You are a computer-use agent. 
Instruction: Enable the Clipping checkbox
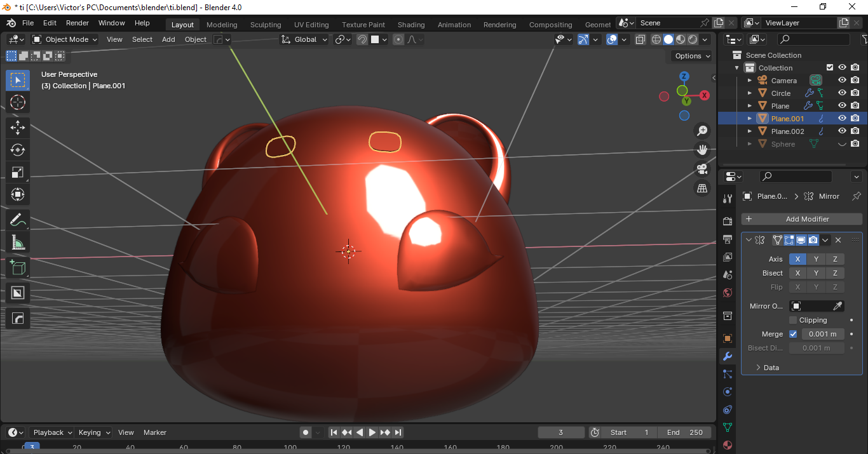793,320
